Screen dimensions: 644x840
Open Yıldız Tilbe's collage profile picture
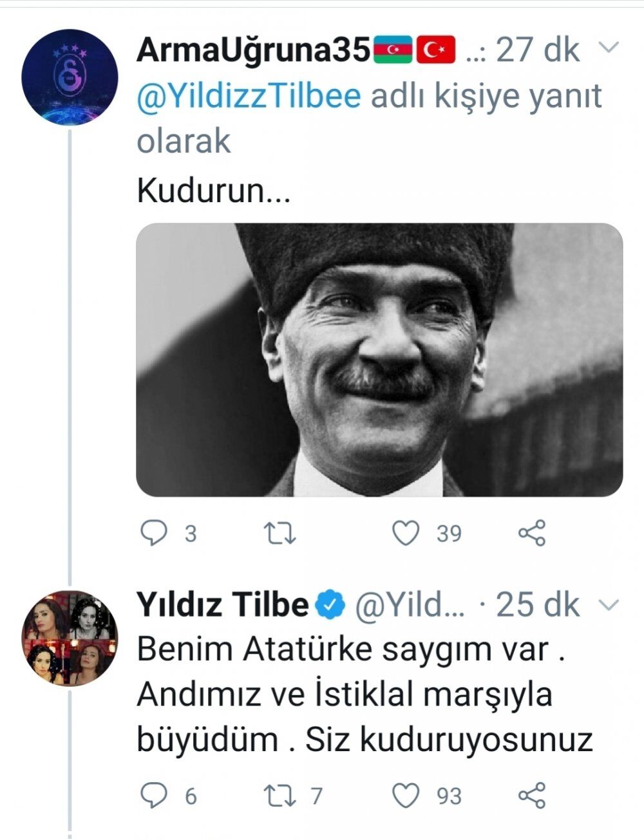point(70,637)
